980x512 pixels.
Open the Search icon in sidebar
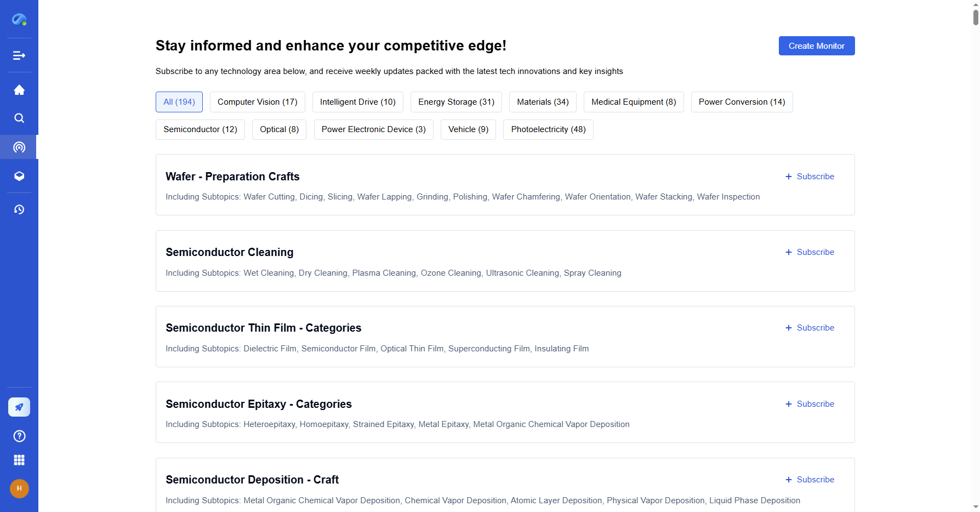click(x=19, y=118)
